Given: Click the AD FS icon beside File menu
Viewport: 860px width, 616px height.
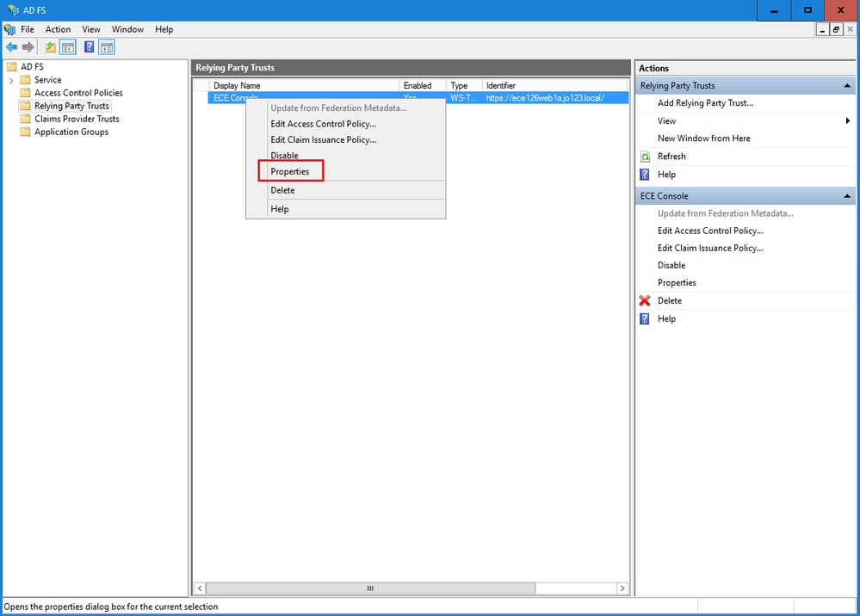Looking at the screenshot, I should pos(9,29).
